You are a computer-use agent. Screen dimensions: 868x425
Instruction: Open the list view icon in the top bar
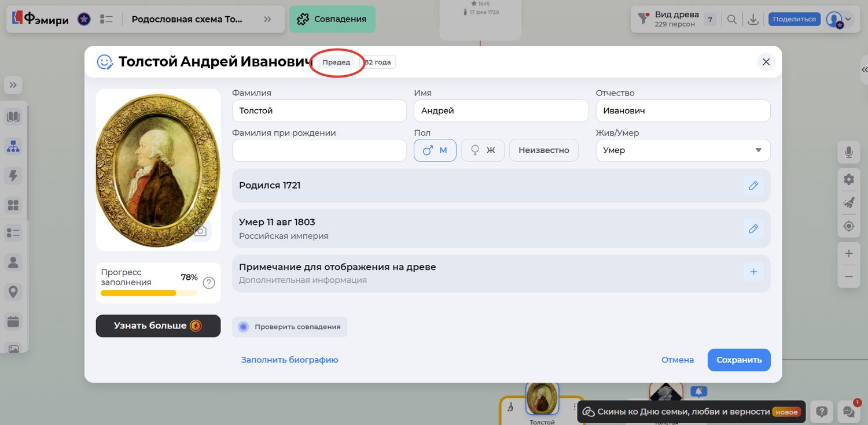pos(106,19)
